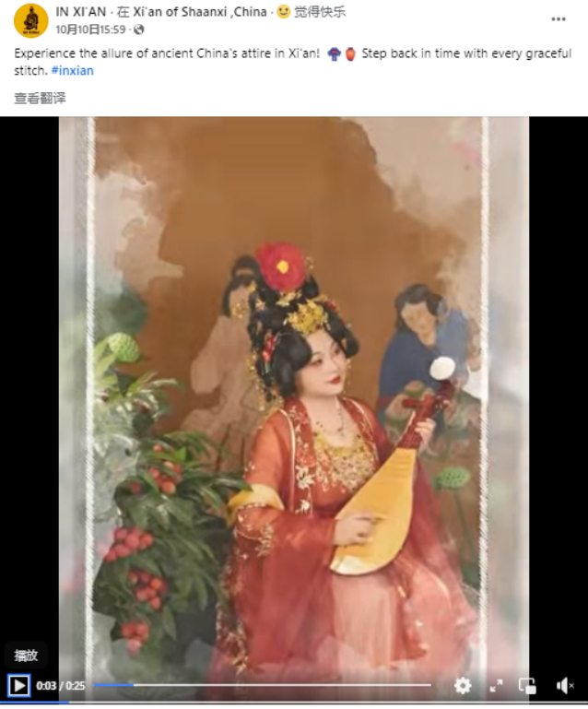The height and width of the screenshot is (709, 588).
Task: Click the Xi'an of Shaanxi, China location
Action: coord(200,12)
